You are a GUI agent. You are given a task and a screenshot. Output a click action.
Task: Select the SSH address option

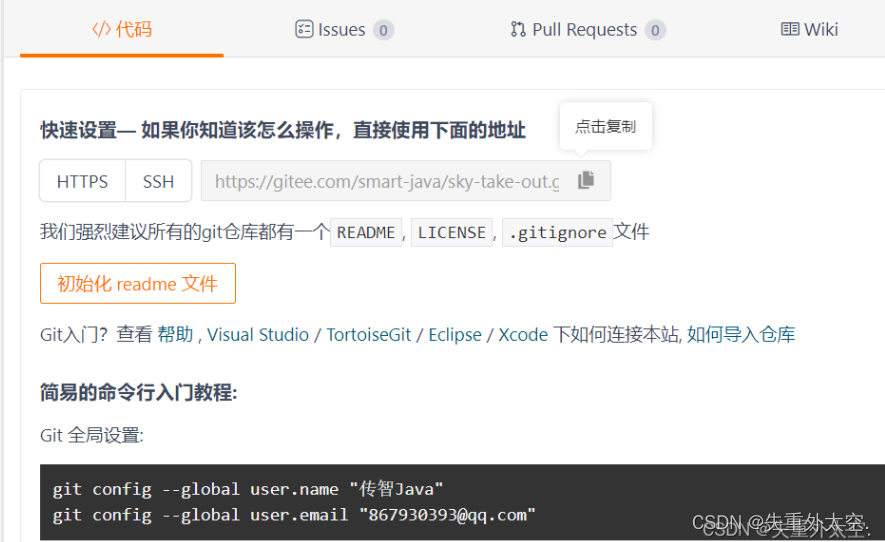tap(159, 181)
